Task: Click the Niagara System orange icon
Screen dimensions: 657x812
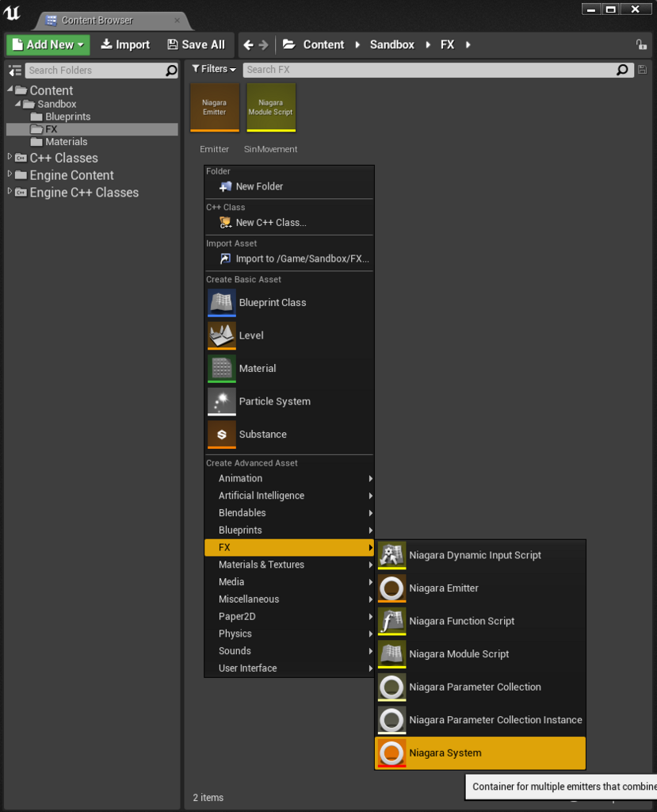Action: tap(392, 753)
